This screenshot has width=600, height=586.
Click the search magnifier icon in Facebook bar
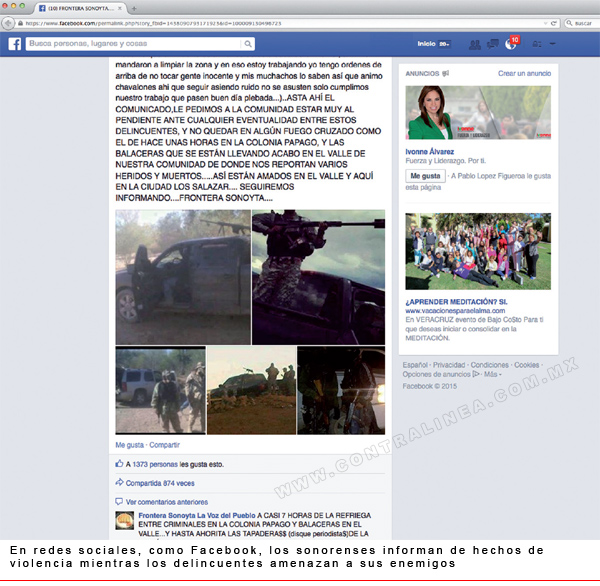click(248, 44)
